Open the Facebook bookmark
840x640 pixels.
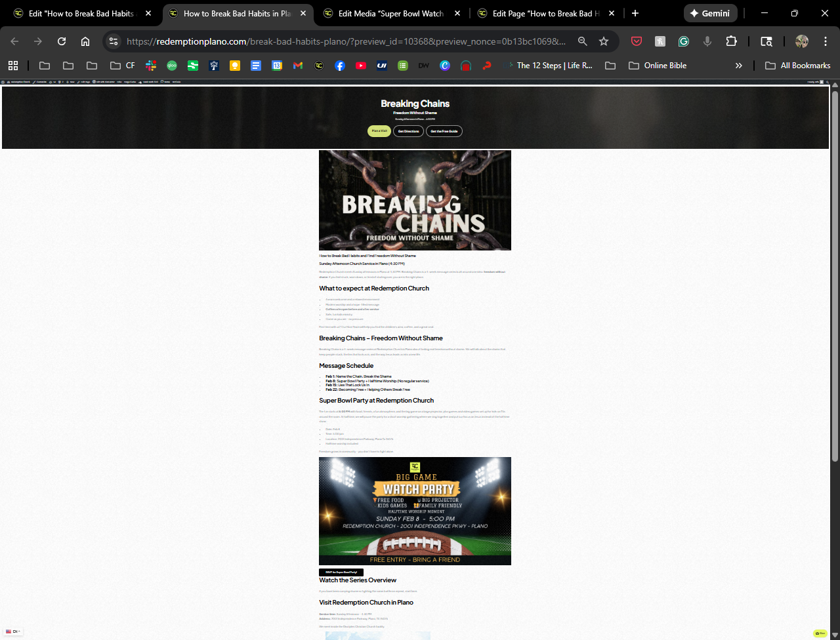click(340, 66)
